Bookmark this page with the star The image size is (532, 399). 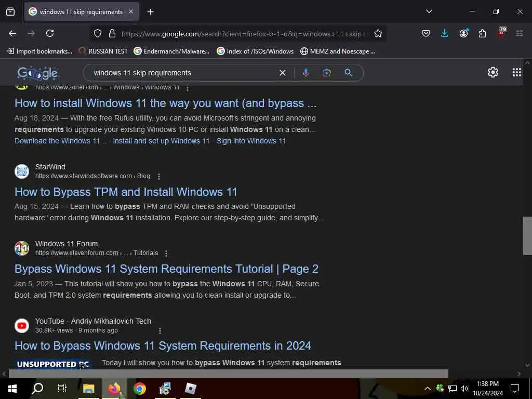pyautogui.click(x=378, y=33)
